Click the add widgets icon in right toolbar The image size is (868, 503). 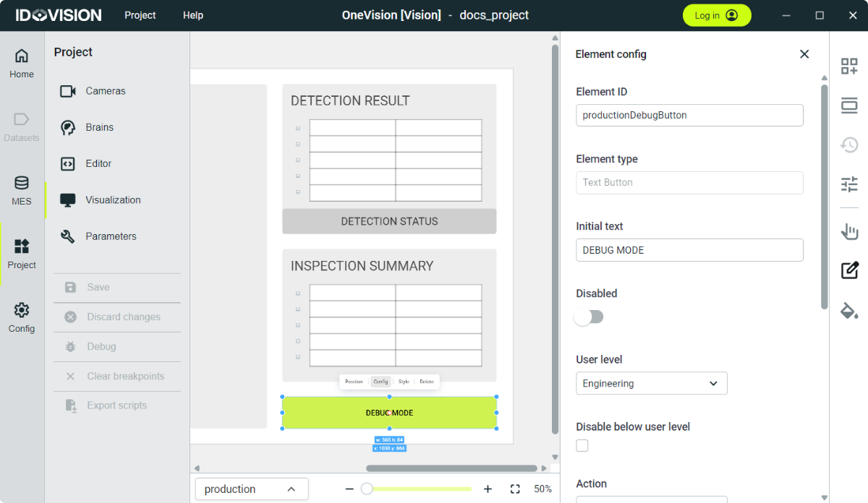(849, 66)
